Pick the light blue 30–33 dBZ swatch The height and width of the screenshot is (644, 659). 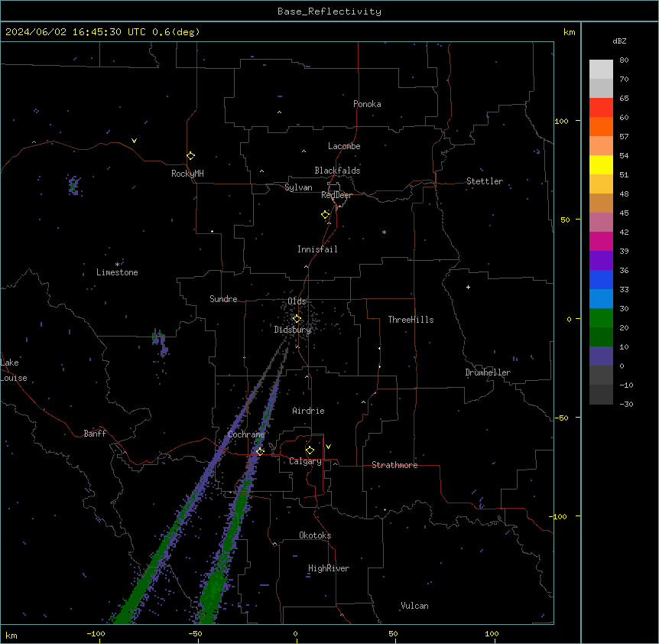[601, 299]
